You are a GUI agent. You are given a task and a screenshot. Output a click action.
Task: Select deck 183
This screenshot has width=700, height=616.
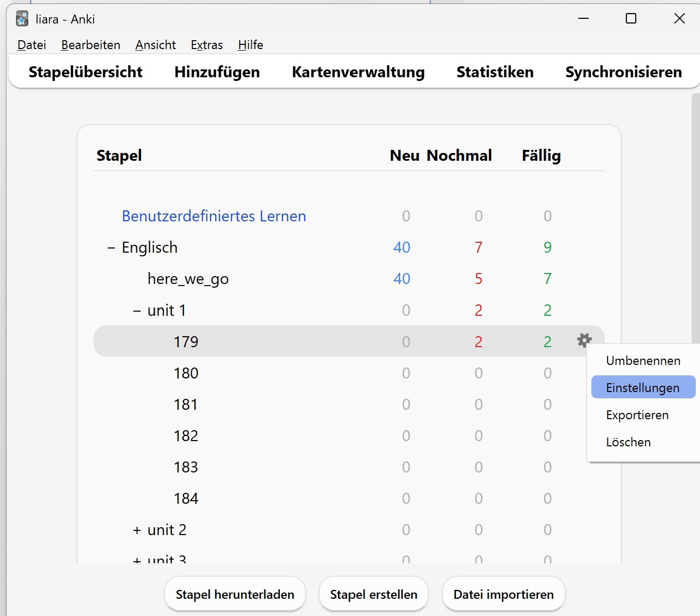coord(186,467)
